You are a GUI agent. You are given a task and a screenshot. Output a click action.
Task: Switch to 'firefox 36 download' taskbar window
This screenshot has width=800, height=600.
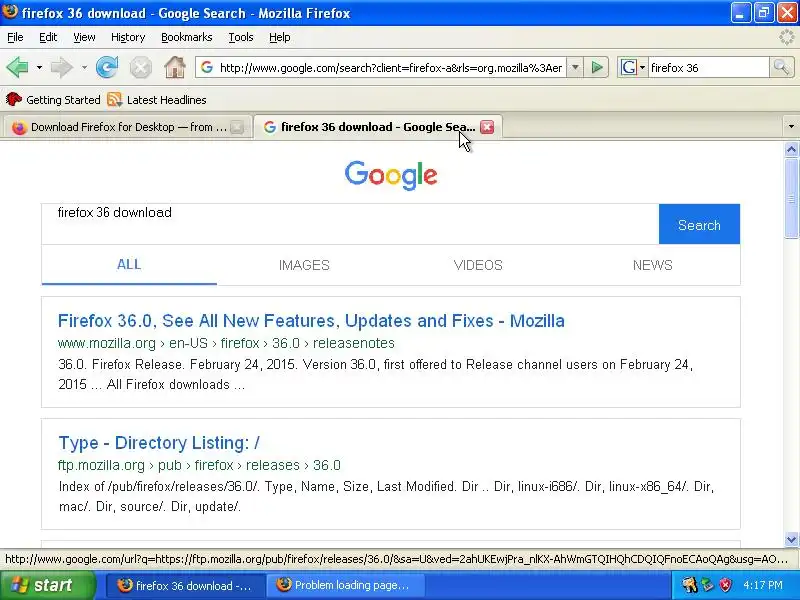(x=185, y=586)
